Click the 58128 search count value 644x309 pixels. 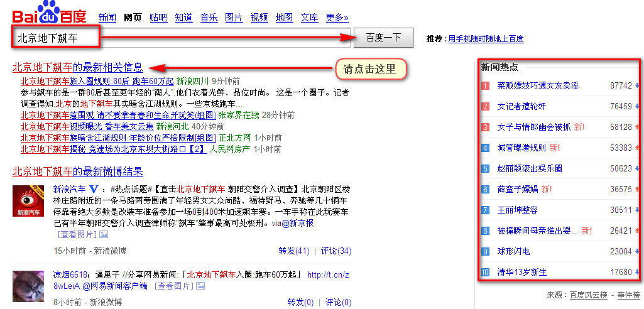pos(621,127)
